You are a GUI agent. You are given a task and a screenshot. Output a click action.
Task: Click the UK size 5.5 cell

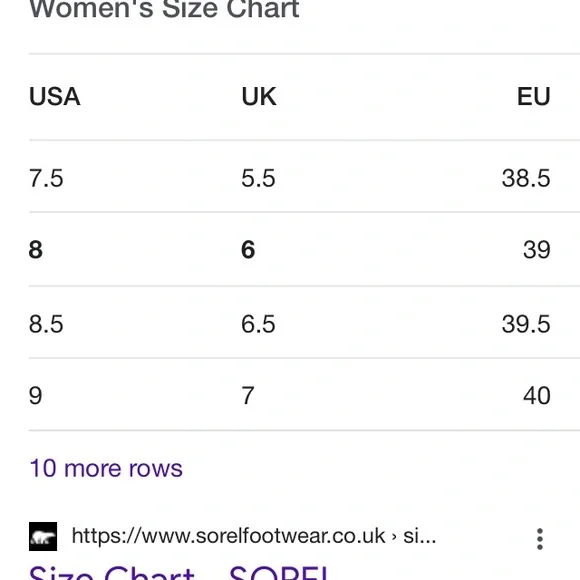[258, 178]
